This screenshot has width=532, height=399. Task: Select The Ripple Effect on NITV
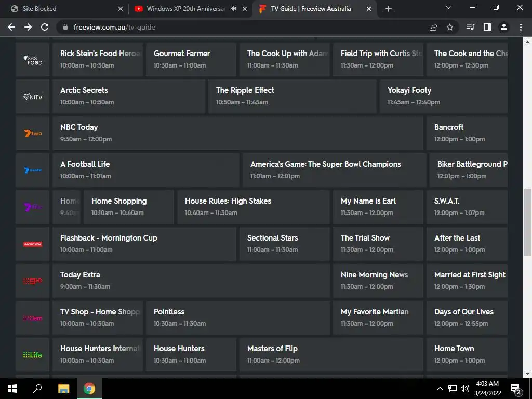pyautogui.click(x=292, y=96)
